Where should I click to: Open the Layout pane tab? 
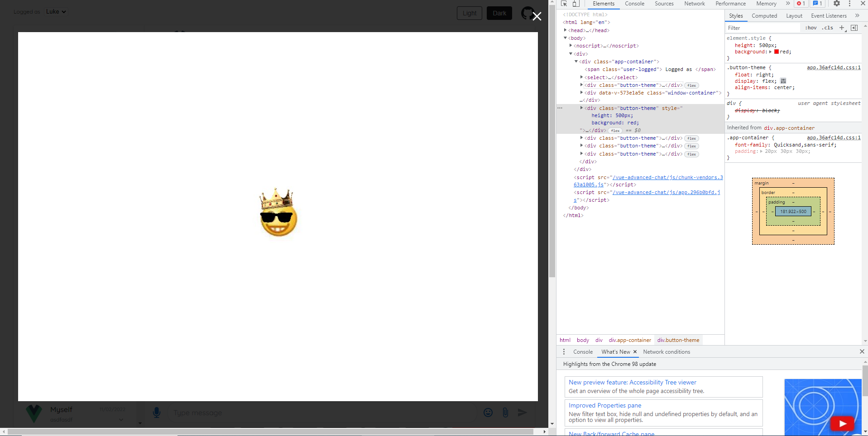[794, 16]
